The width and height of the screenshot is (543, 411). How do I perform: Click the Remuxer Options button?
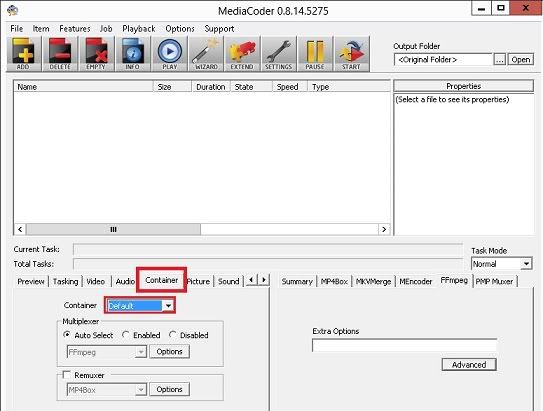[169, 390]
